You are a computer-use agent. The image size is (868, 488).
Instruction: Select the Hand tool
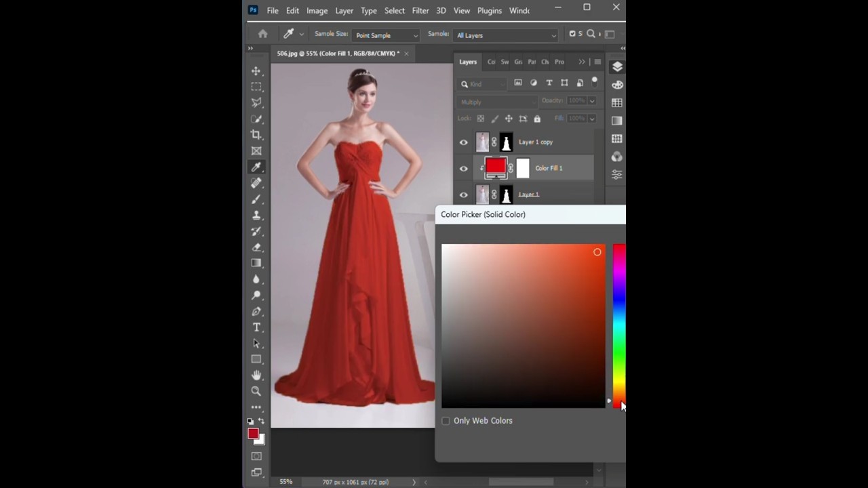coord(256,375)
